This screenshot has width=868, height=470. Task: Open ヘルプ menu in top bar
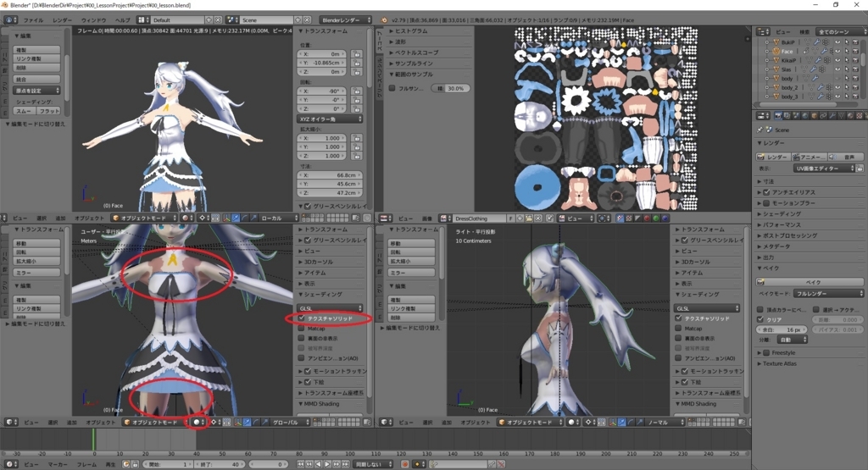point(122,20)
